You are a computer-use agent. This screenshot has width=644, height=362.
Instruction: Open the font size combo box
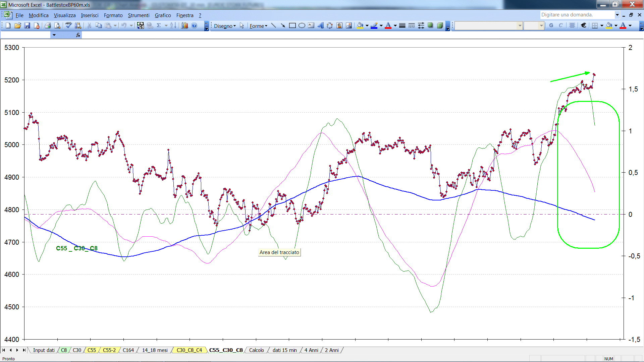(534, 25)
